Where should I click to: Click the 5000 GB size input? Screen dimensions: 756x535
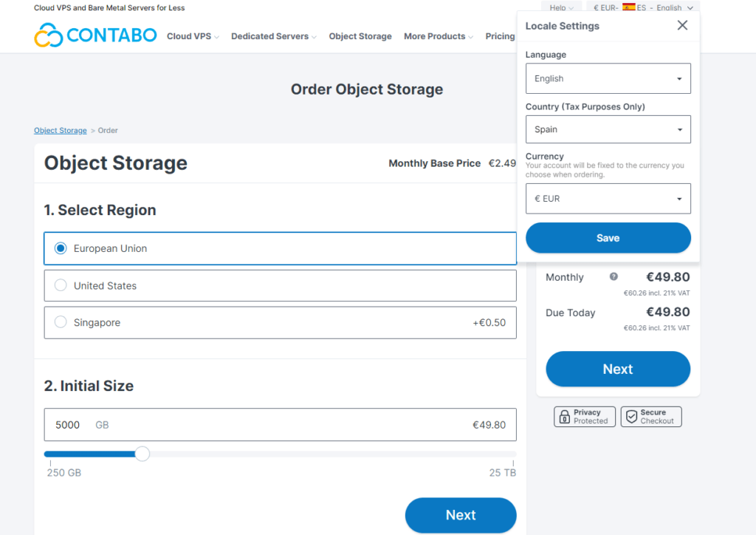click(280, 424)
